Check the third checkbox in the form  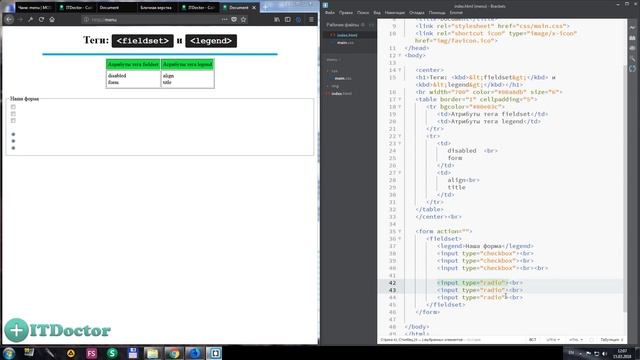[x=13, y=121]
